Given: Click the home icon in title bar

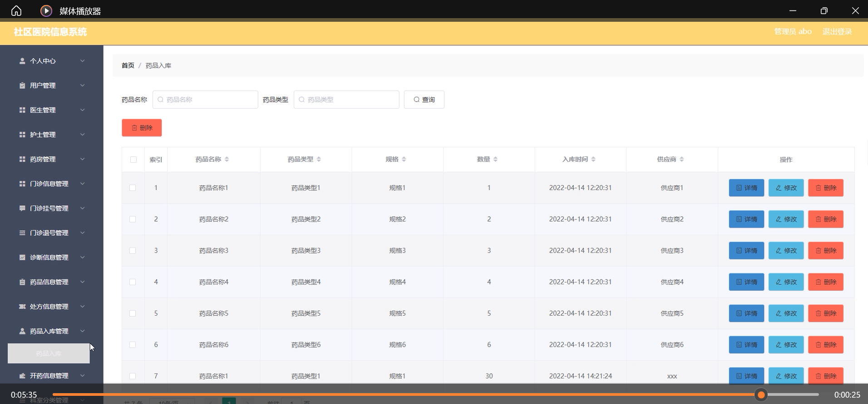Looking at the screenshot, I should pyautogui.click(x=16, y=10).
